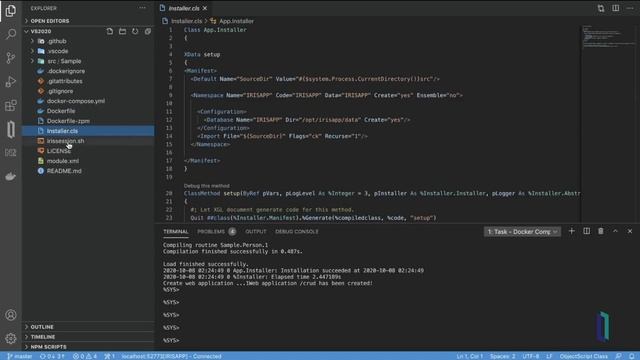Viewport: 640px width, 360px height.
Task: Open the Explorer view in the activity bar
Action: [11, 11]
